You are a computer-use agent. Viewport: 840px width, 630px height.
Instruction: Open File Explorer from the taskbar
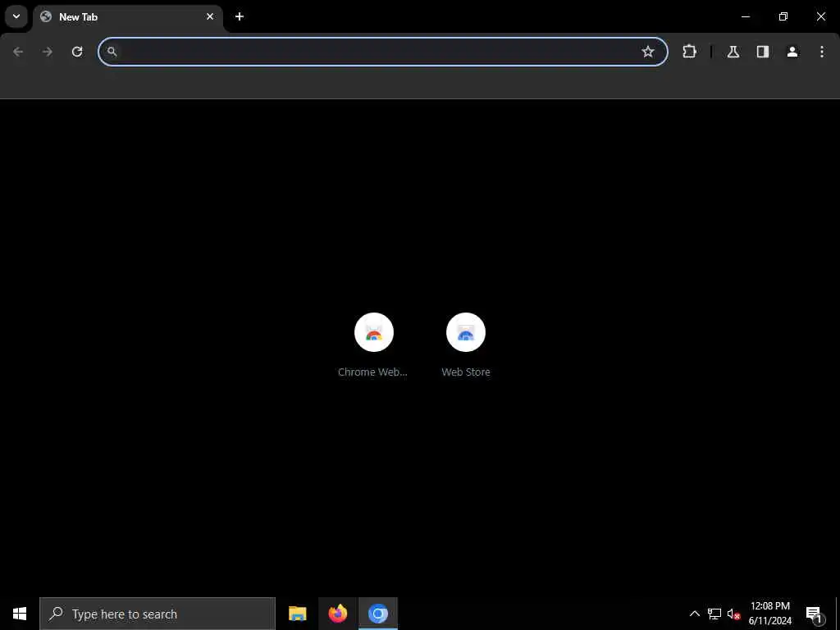297,614
